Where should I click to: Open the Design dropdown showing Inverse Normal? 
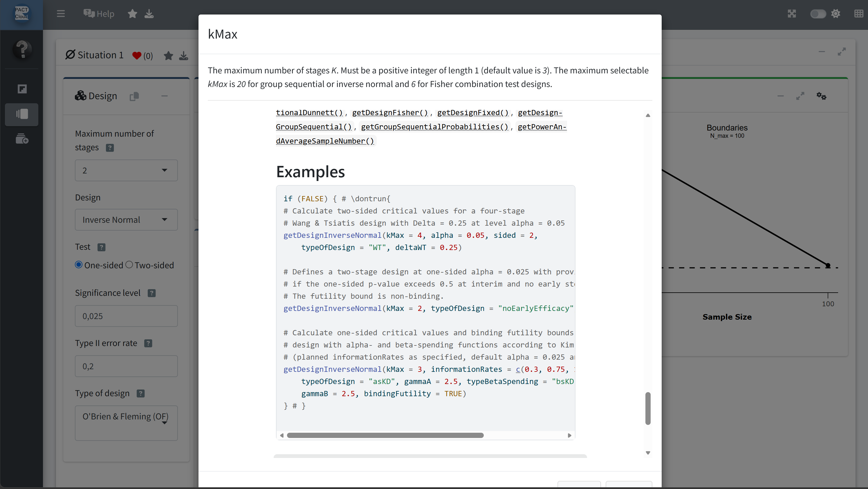(126, 220)
